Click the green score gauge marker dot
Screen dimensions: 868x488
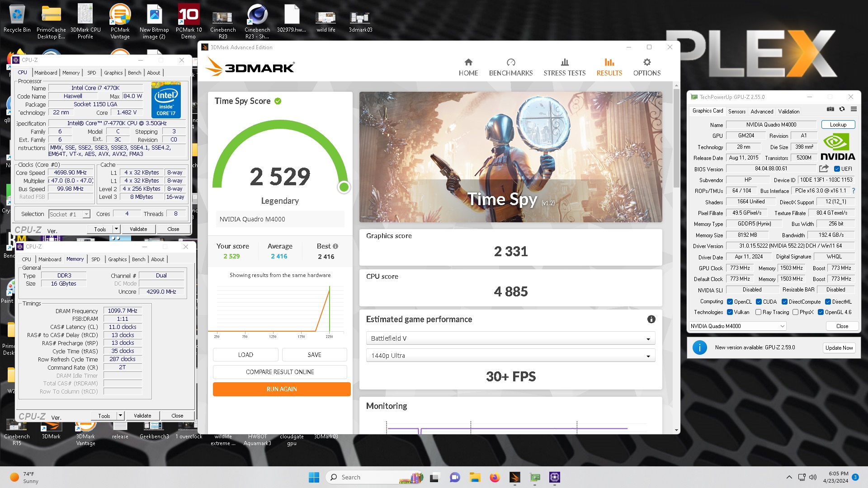(344, 187)
